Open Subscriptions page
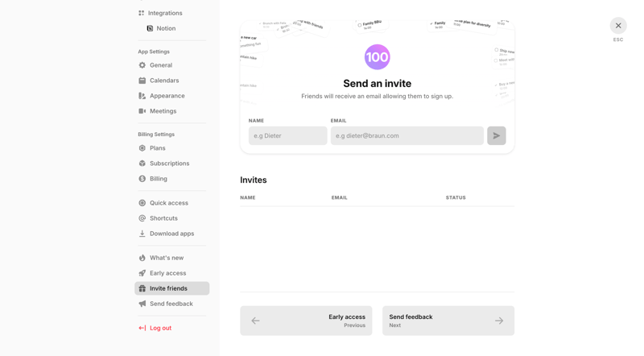Viewport: 644px width, 356px height. [169, 164]
